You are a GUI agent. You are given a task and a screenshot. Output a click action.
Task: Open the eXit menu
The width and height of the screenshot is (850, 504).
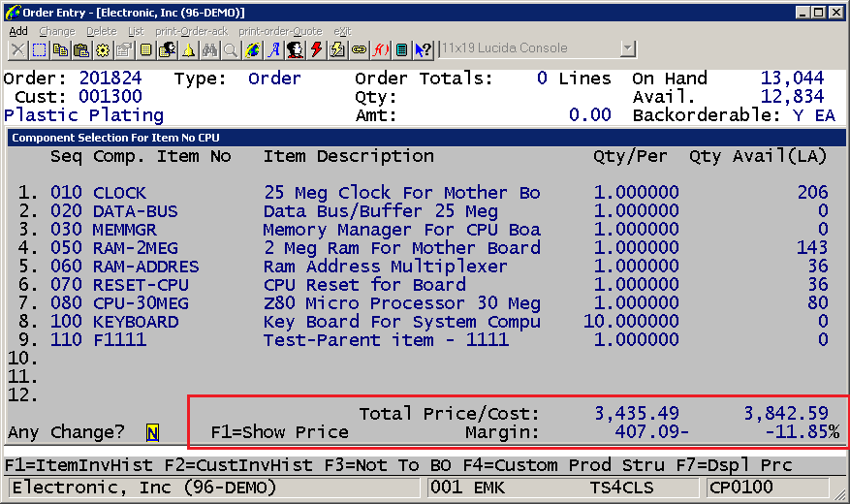[x=342, y=31]
